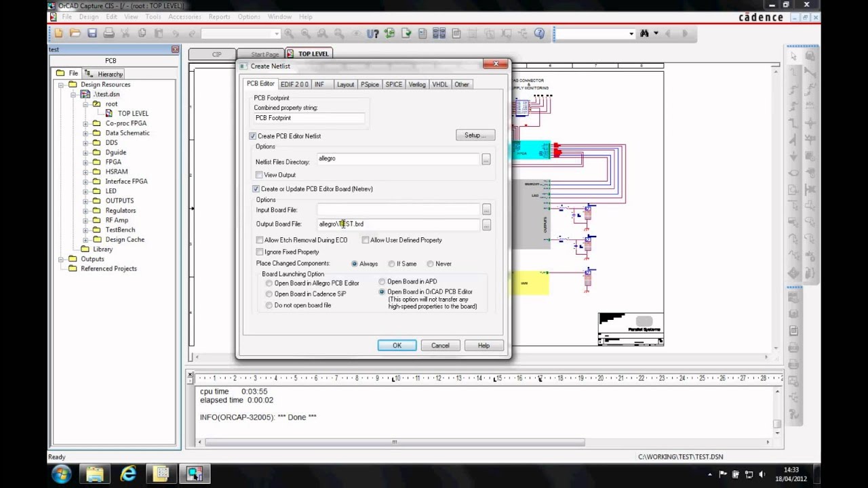
Task: Click OK in Create Netlist dialog
Action: click(x=397, y=346)
